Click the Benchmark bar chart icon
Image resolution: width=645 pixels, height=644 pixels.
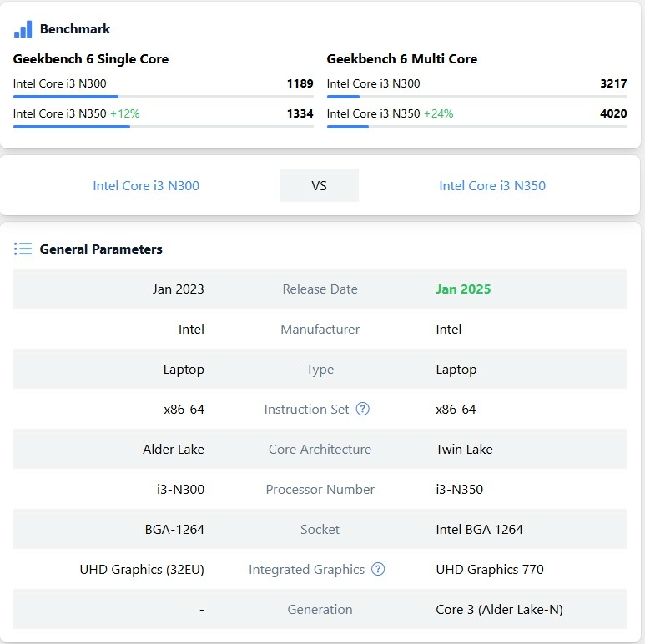[23, 29]
